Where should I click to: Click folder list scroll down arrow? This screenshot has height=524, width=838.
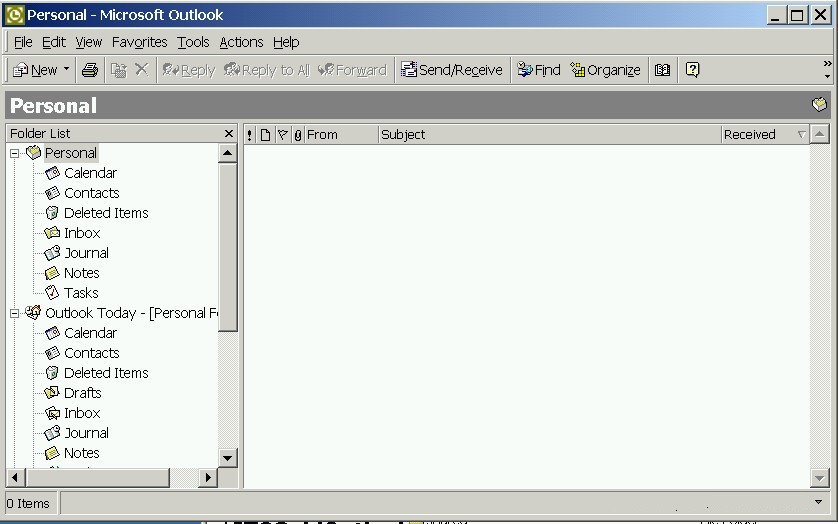click(x=227, y=458)
